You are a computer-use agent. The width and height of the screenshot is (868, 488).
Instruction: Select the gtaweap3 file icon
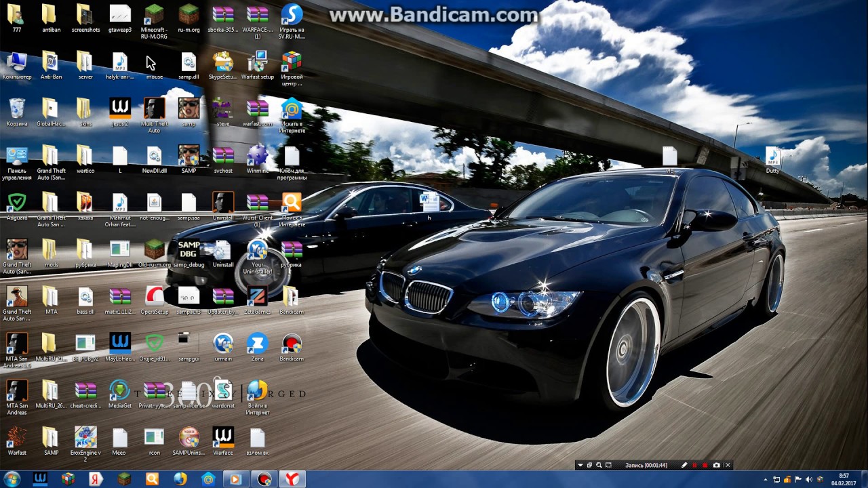[120, 18]
